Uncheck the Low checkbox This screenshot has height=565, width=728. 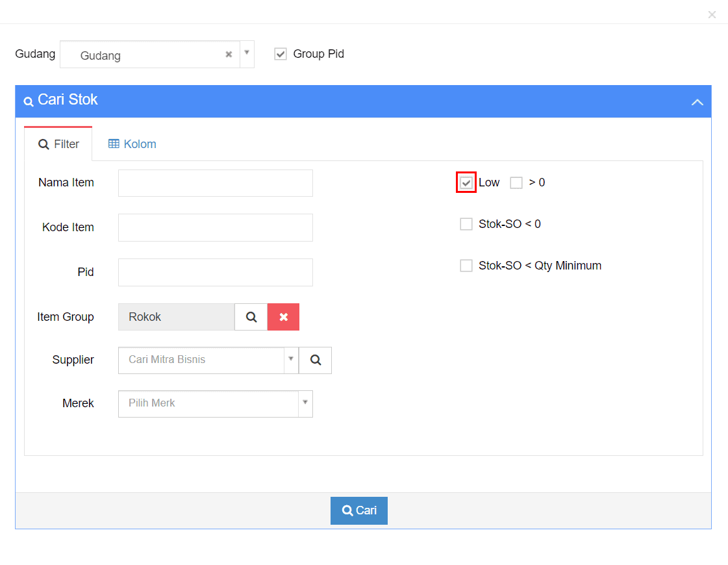tap(466, 183)
